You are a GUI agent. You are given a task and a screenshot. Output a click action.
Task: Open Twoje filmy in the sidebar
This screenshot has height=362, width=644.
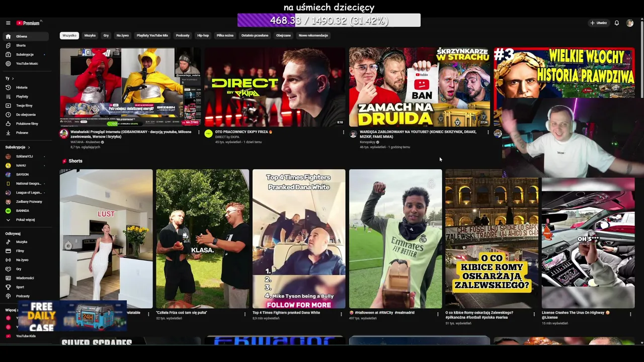coord(25,106)
